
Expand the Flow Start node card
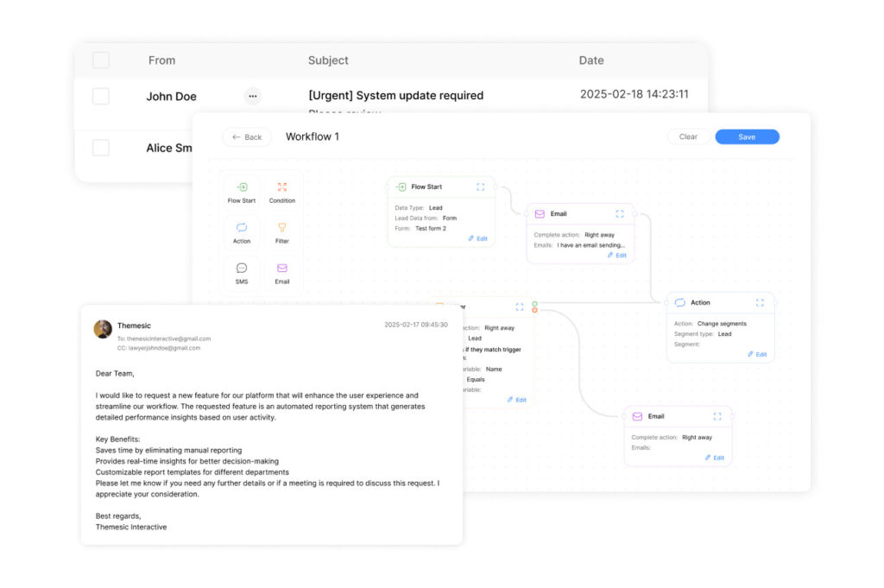[481, 187]
